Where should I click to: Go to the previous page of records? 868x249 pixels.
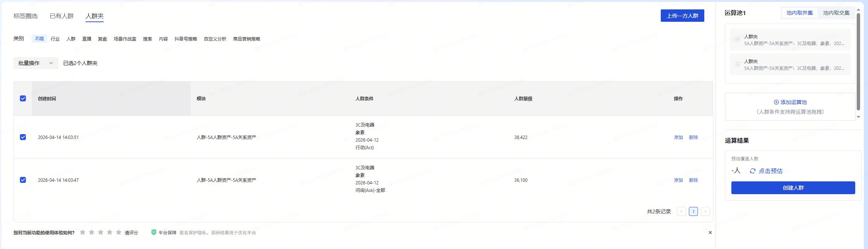click(681, 211)
